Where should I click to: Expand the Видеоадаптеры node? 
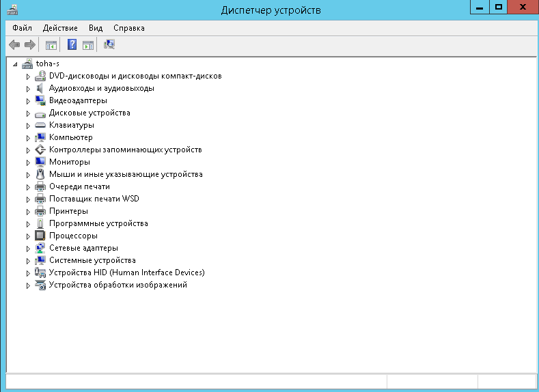click(29, 101)
